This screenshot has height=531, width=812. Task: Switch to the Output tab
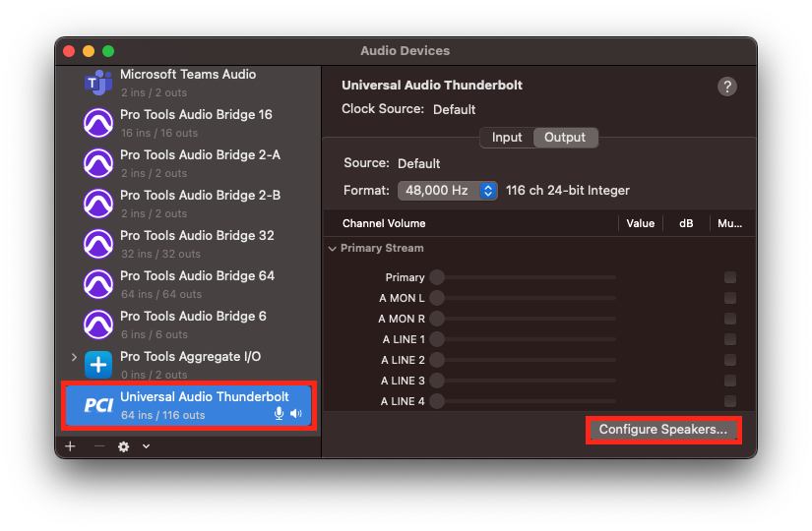pos(565,138)
